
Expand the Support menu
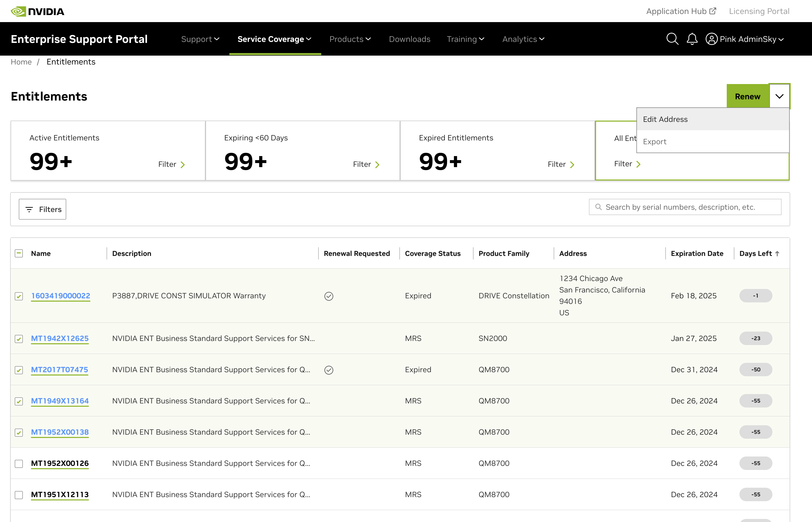(200, 39)
